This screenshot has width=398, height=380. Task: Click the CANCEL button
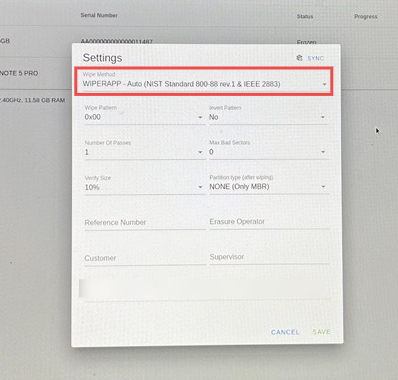(x=285, y=332)
